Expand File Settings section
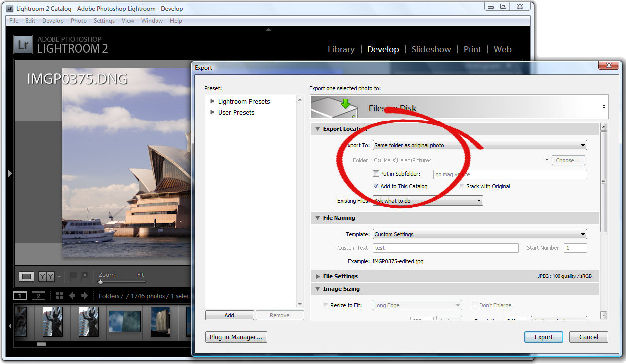This screenshot has width=626, height=364. point(317,276)
